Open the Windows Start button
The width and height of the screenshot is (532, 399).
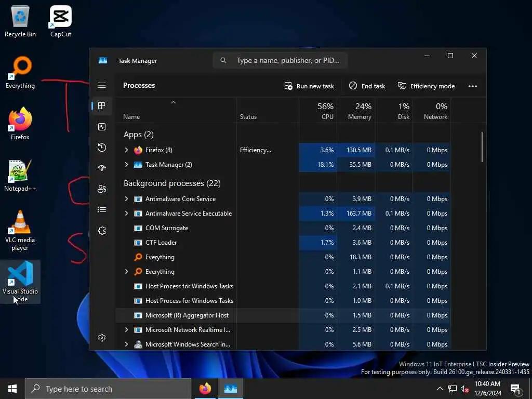(x=12, y=389)
